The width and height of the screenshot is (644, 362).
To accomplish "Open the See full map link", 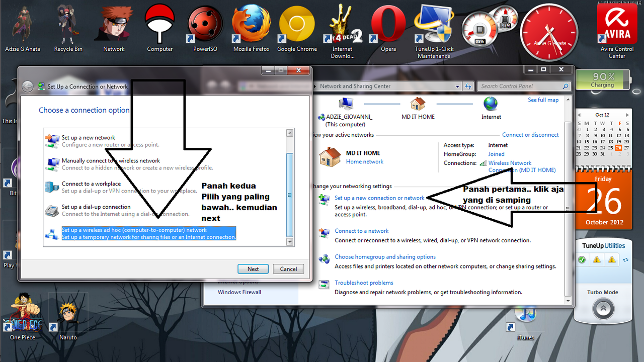I will [543, 100].
